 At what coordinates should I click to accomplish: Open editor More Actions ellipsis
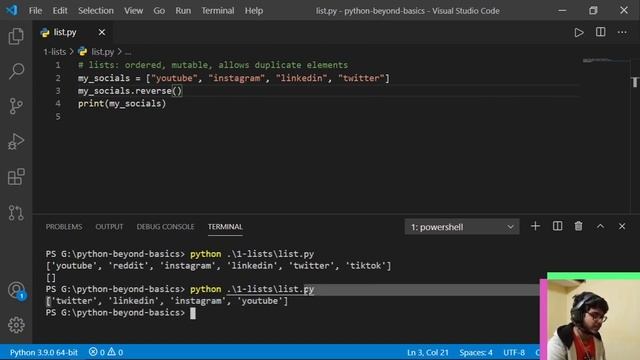(x=622, y=32)
